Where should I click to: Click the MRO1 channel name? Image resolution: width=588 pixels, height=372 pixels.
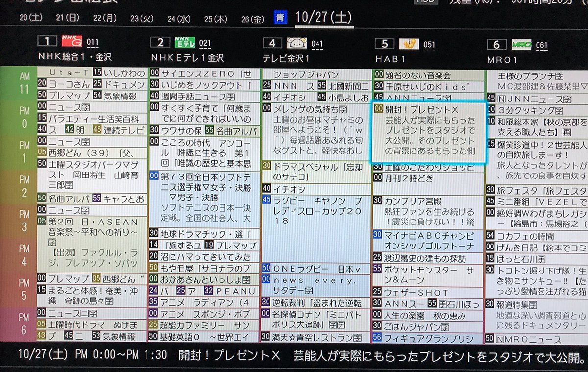pyautogui.click(x=502, y=60)
